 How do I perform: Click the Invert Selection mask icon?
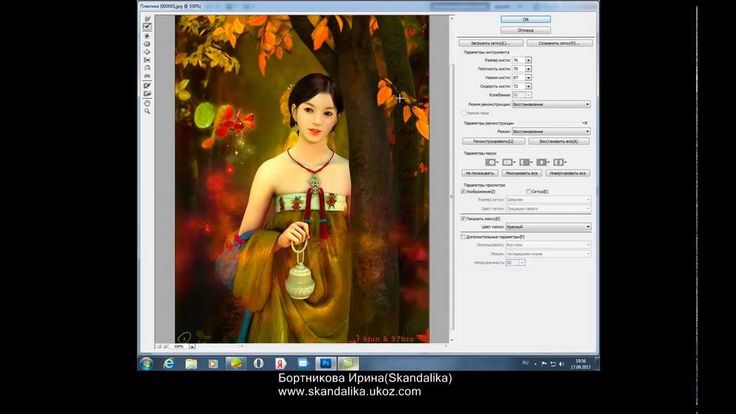pyautogui.click(x=558, y=162)
